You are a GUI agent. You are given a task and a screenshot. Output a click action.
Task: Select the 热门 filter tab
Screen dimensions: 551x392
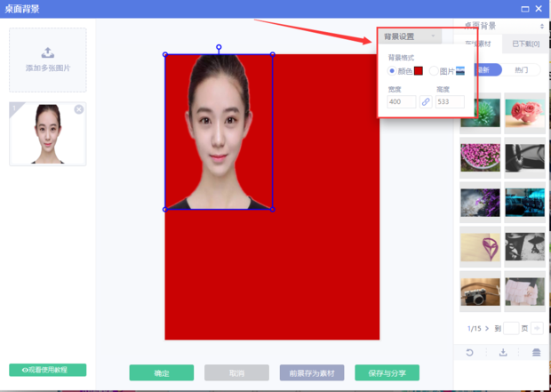click(x=521, y=70)
